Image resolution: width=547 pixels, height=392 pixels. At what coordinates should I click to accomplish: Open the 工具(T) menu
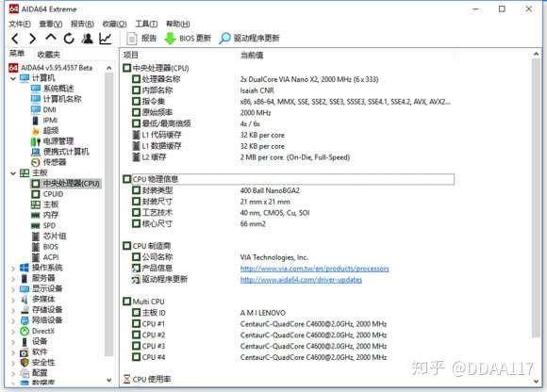click(146, 24)
